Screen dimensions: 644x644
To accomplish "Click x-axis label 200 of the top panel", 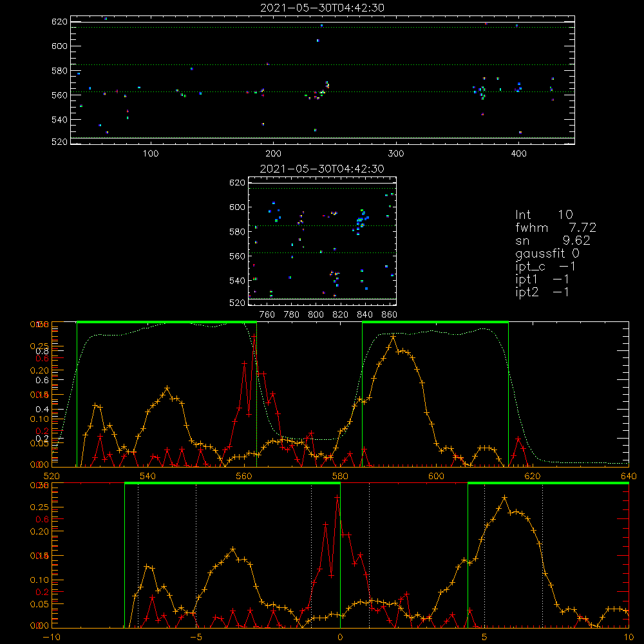I will [x=273, y=154].
